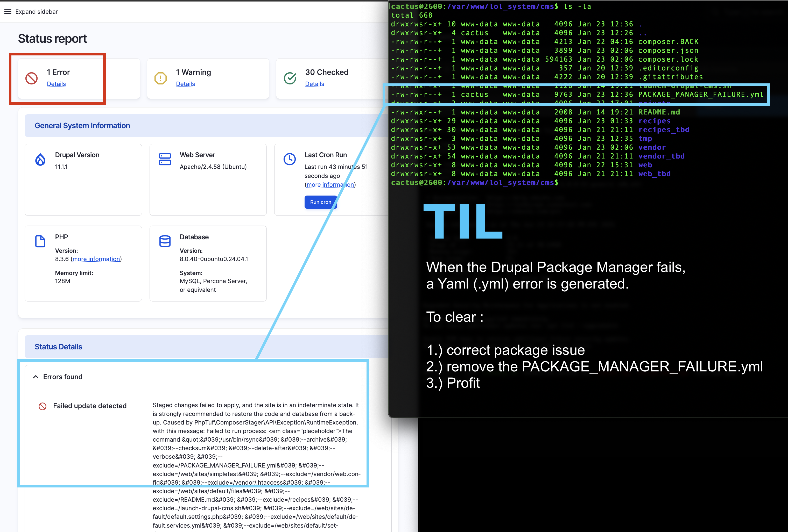Click the Expand sidebar label
The width and height of the screenshot is (788, 532).
37,11
